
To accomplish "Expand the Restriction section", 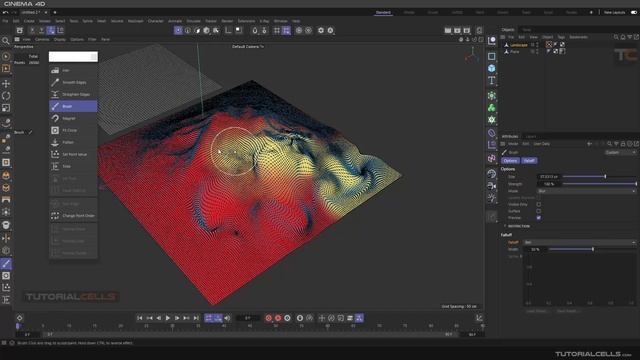I will [x=517, y=226].
